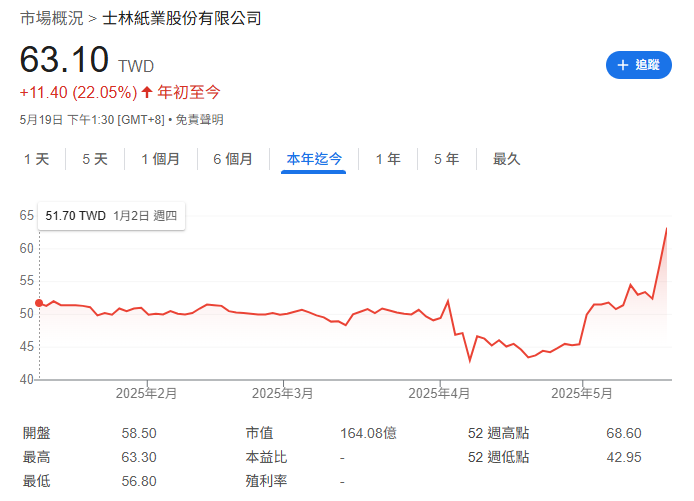Click the 市值 value 164.08億
Viewport: 694px width, 501px height.
coord(368,433)
